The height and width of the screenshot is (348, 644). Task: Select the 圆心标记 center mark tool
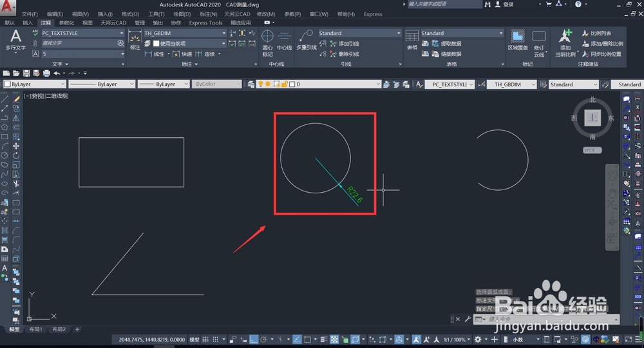coord(267,43)
